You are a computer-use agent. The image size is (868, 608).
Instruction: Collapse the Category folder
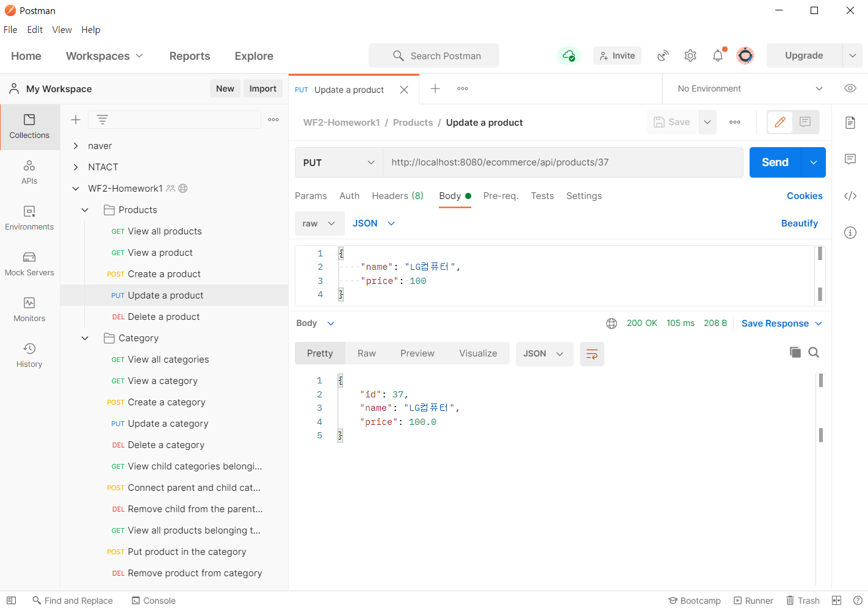[x=85, y=338]
